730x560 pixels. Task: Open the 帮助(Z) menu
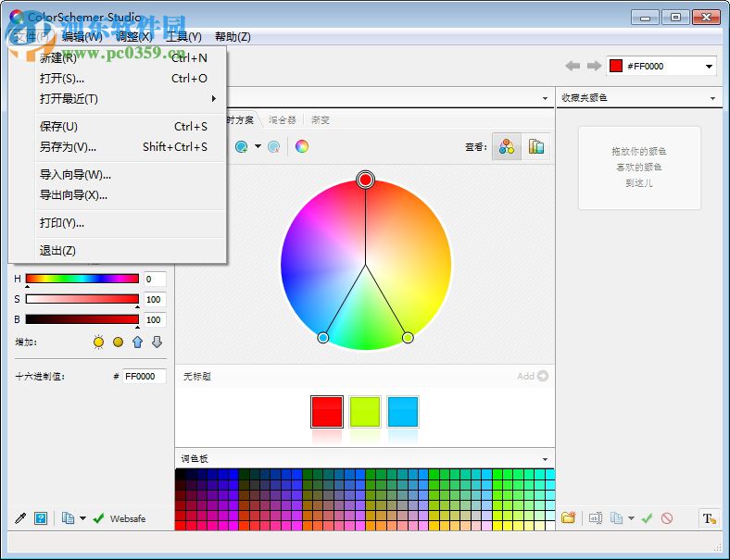(x=233, y=37)
